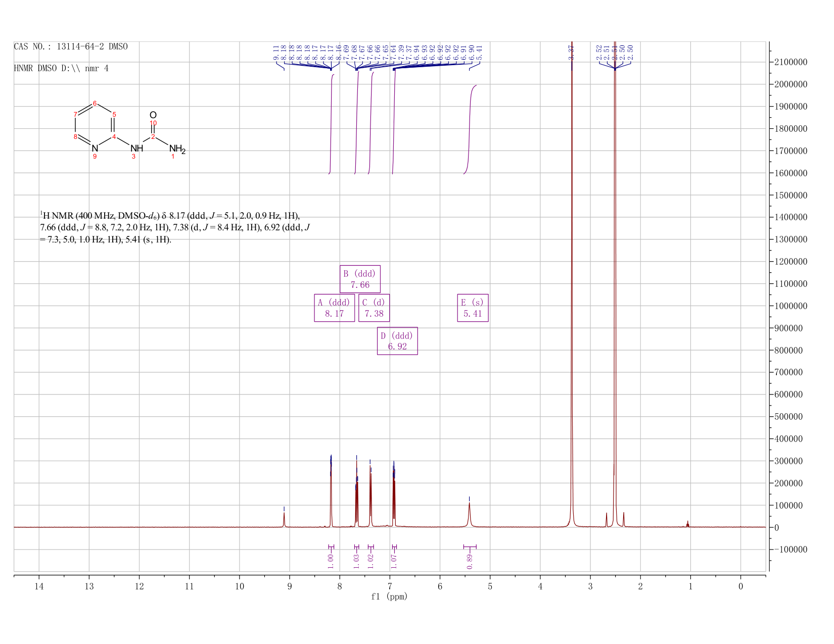834x644 pixels.
Task: Click the oxygen atom O in the structure
Action: tap(153, 115)
